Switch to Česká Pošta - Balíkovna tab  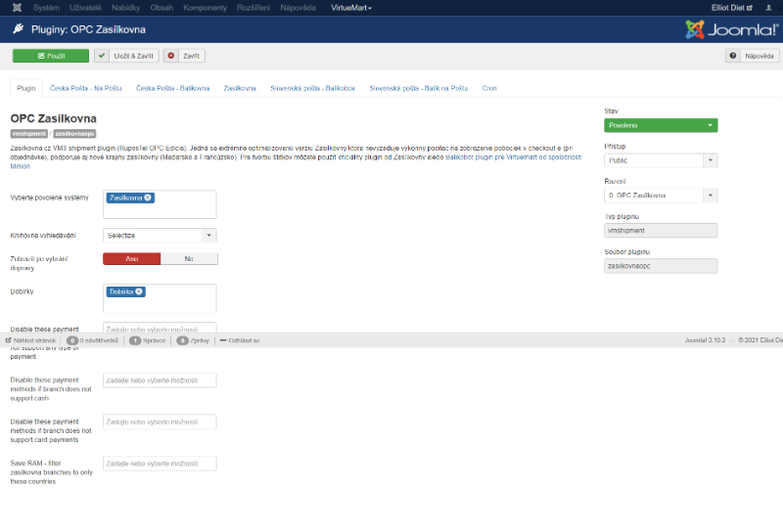173,88
